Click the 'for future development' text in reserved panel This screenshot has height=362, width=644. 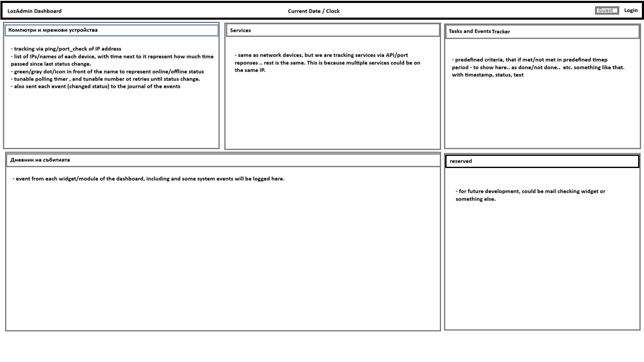click(x=530, y=195)
